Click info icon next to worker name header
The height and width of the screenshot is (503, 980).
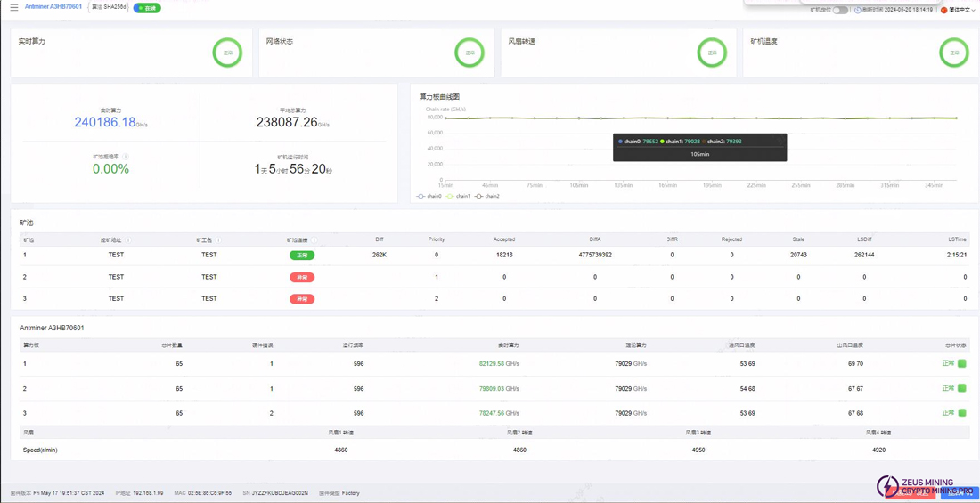point(219,240)
